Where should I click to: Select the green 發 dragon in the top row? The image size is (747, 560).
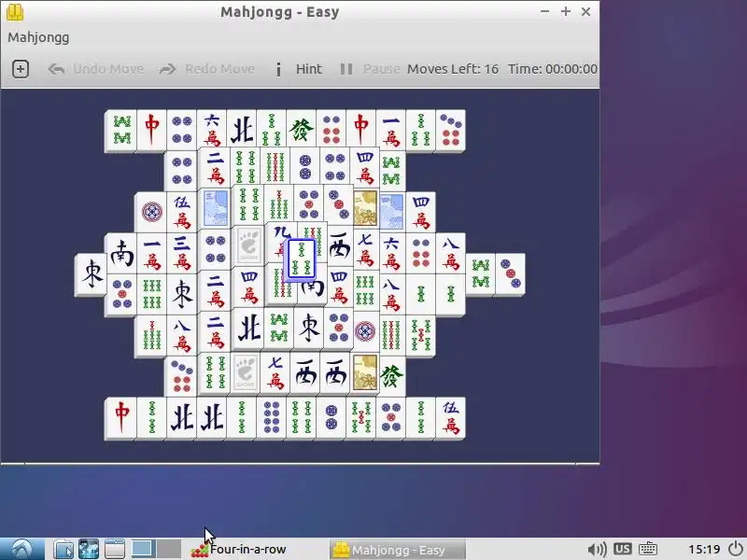(x=302, y=130)
